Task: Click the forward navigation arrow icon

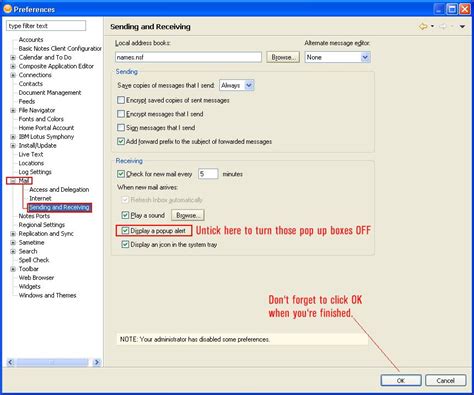Action: 443,26
